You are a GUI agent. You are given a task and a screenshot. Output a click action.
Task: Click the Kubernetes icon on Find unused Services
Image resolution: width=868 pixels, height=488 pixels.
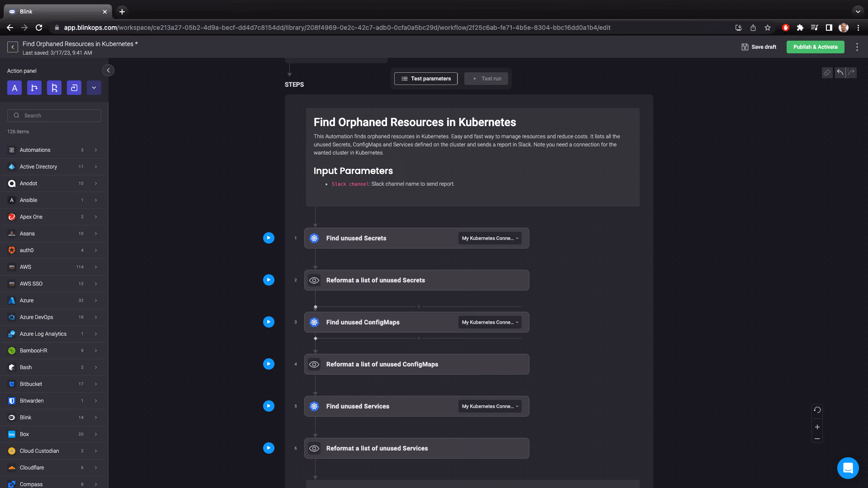[x=314, y=406]
